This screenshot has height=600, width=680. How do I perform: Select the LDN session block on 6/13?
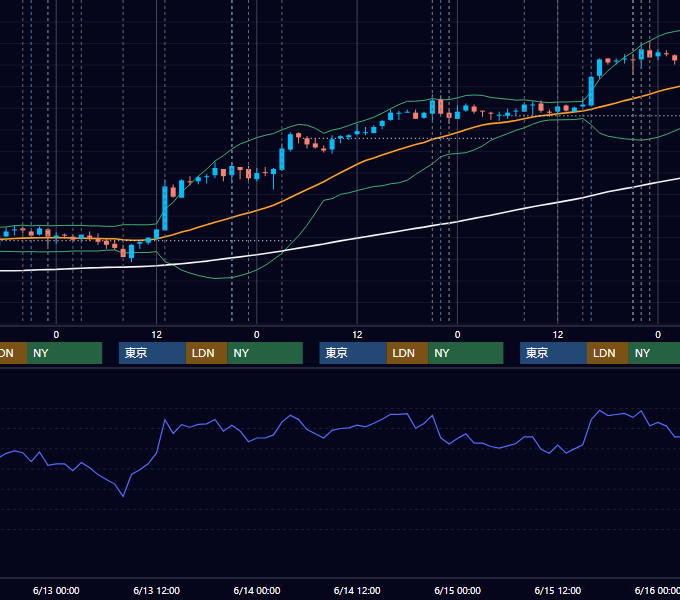point(206,353)
